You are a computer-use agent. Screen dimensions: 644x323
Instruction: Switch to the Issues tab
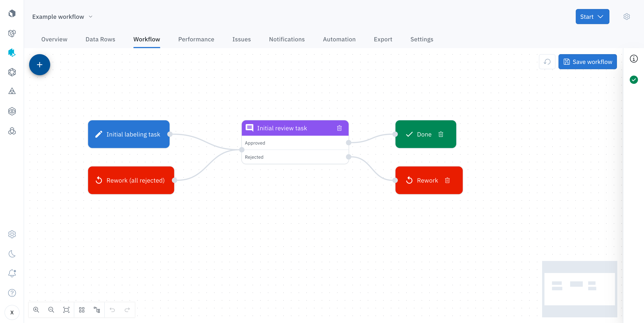pos(242,39)
